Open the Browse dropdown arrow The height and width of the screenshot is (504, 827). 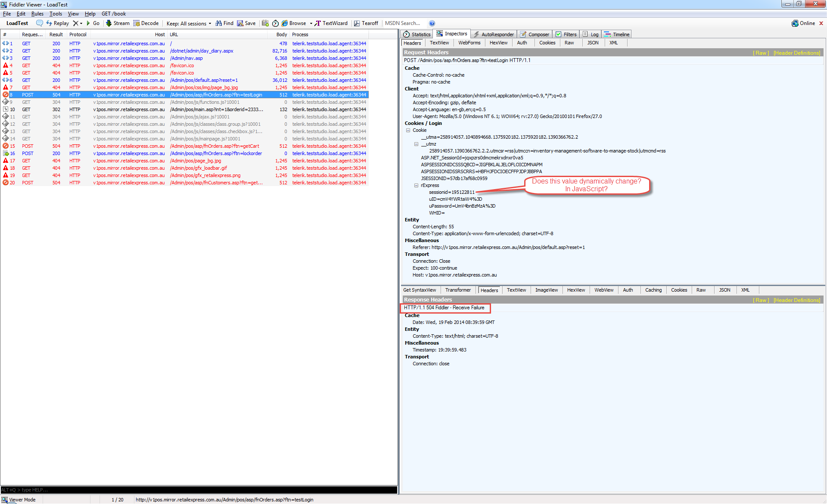[x=311, y=24]
